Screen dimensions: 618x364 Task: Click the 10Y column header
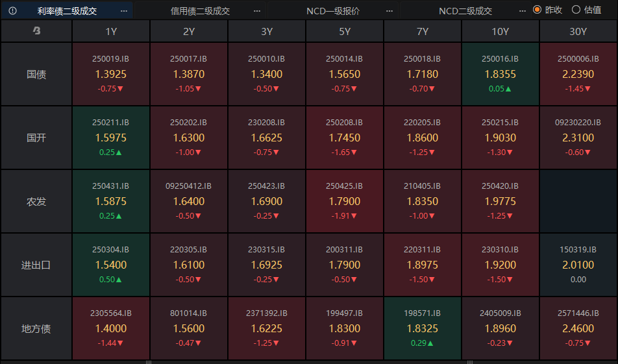pyautogui.click(x=500, y=31)
